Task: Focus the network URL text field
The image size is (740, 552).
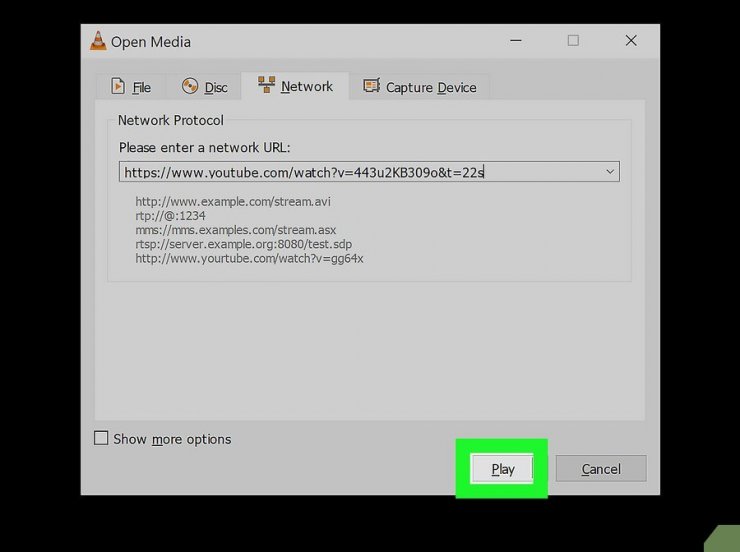Action: pos(360,172)
